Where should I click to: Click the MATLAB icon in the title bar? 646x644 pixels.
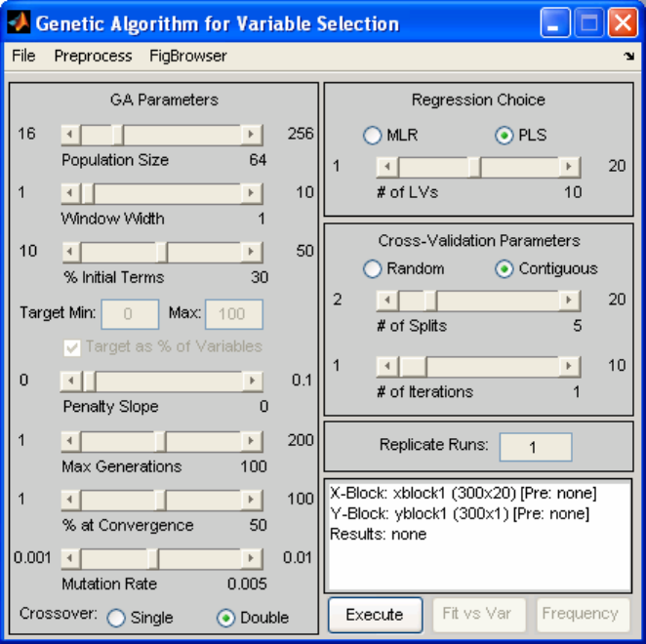(x=19, y=20)
